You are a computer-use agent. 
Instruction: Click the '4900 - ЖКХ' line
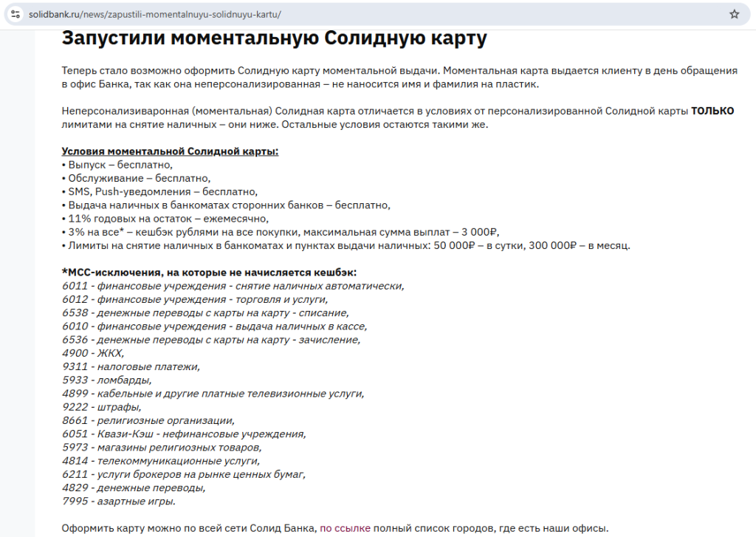(x=93, y=354)
